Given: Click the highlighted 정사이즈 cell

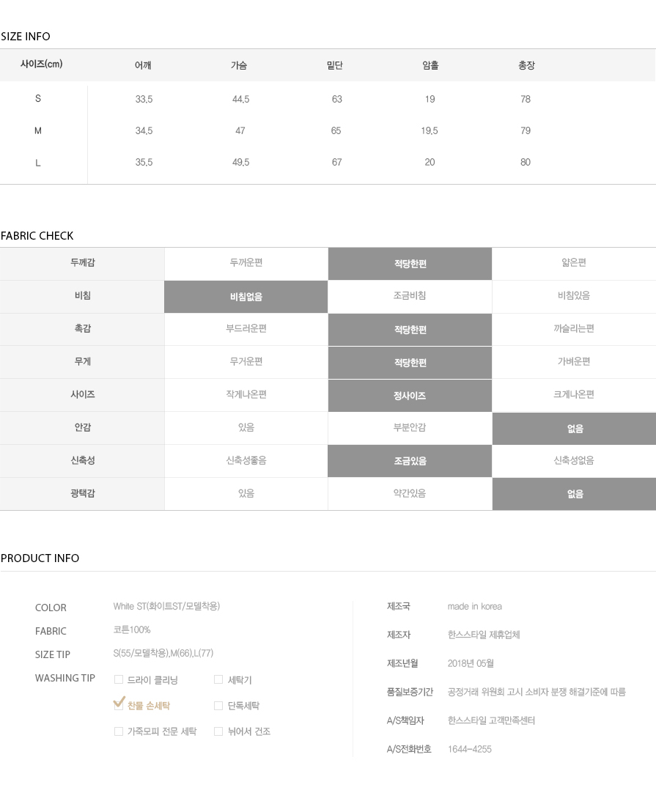Looking at the screenshot, I should pos(410,396).
